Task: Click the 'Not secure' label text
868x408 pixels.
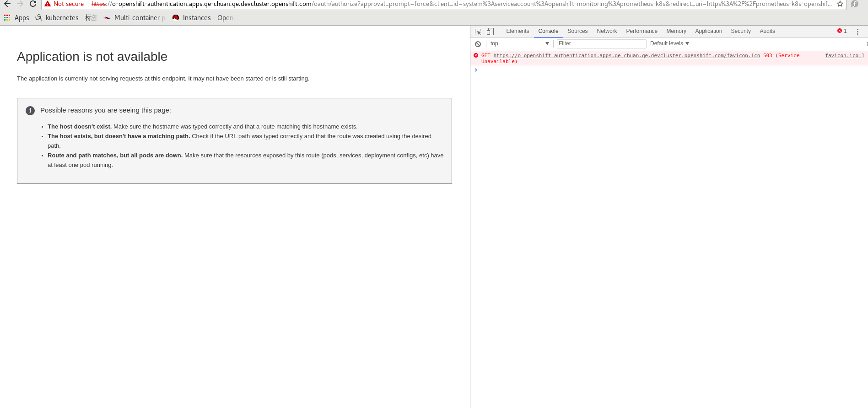Action: click(x=69, y=4)
